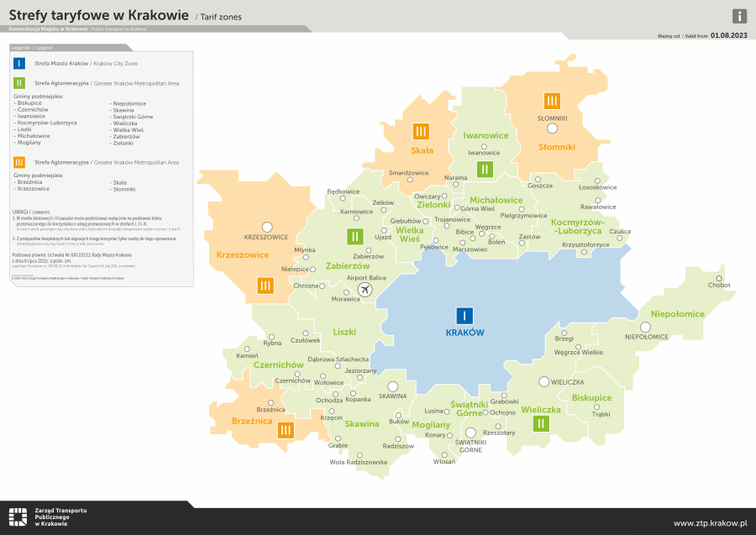Click the Legenda / Legend tab header
The height and width of the screenshot is (535, 756).
pyautogui.click(x=32, y=48)
